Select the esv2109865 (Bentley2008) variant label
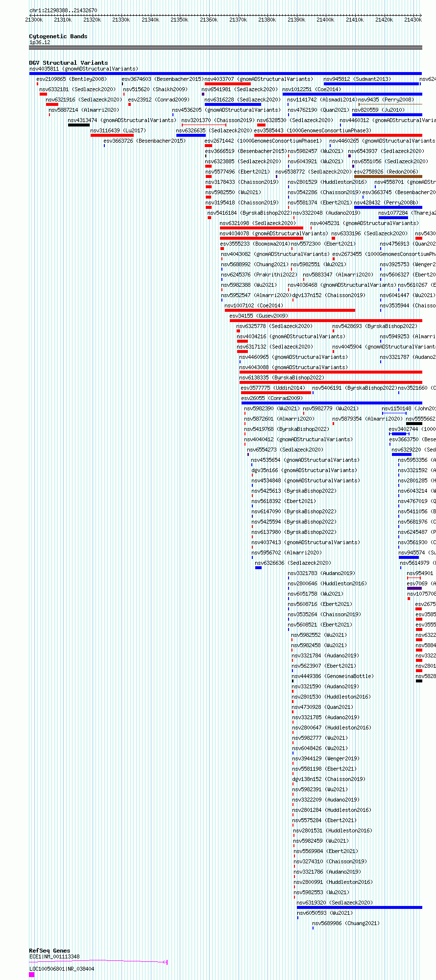 point(72,79)
